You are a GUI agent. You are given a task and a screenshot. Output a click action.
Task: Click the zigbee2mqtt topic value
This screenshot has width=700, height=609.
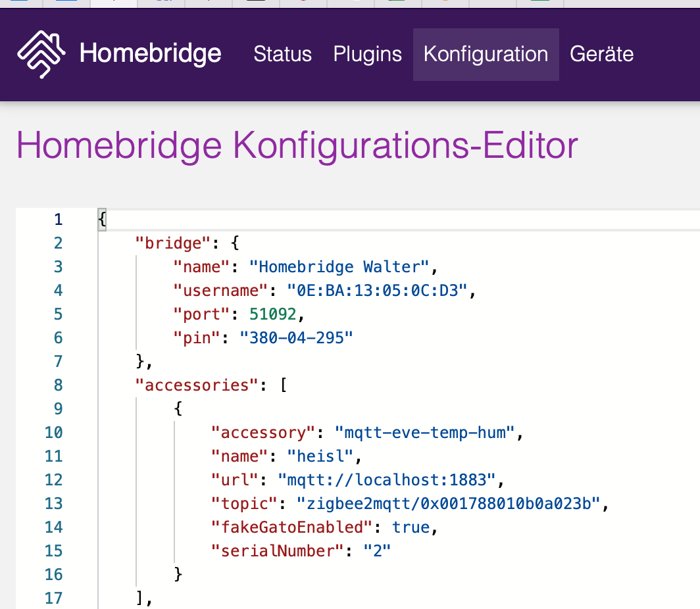pos(451,504)
